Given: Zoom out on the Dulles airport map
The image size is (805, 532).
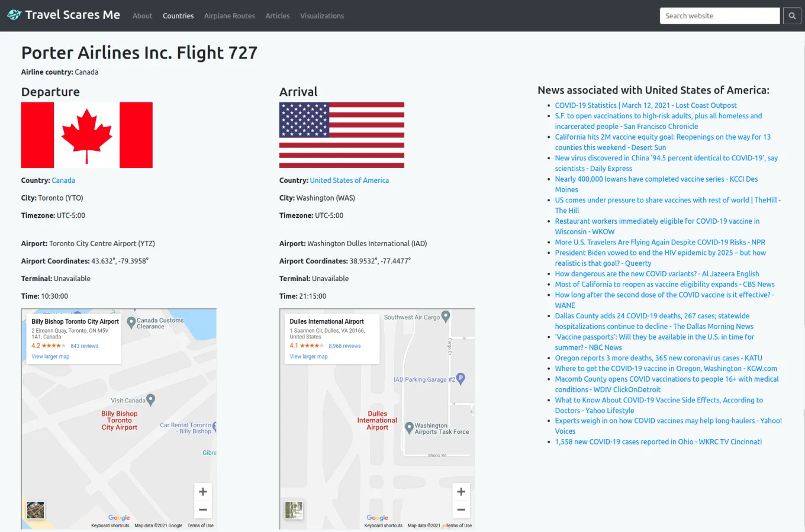Looking at the screenshot, I should click(x=461, y=510).
